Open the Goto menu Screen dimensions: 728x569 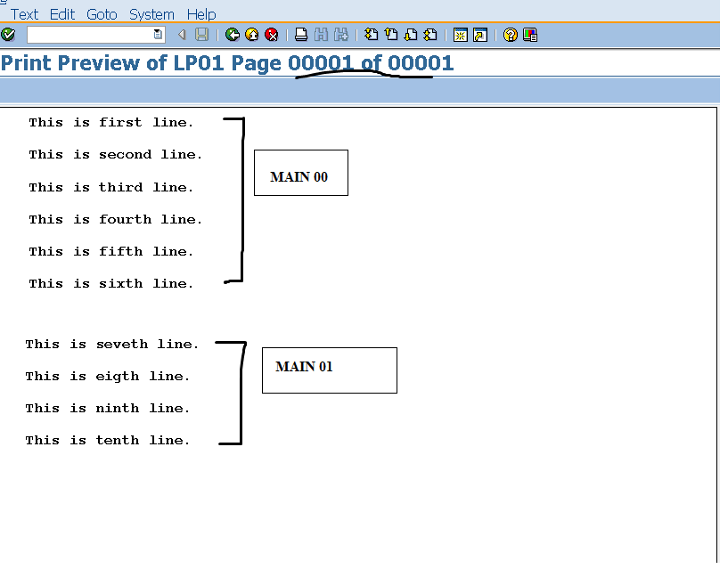101,14
